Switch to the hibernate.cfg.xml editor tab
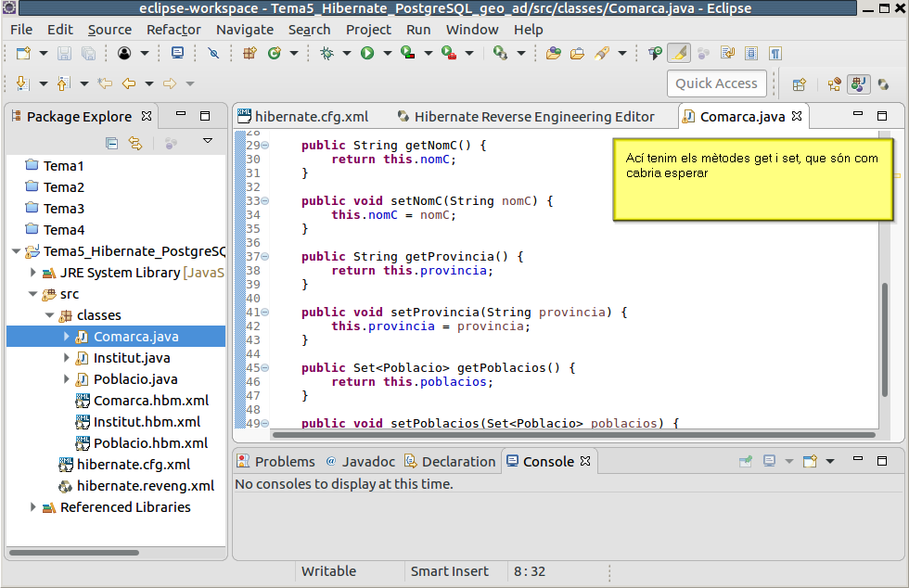The width and height of the screenshot is (909, 588). tap(311, 116)
